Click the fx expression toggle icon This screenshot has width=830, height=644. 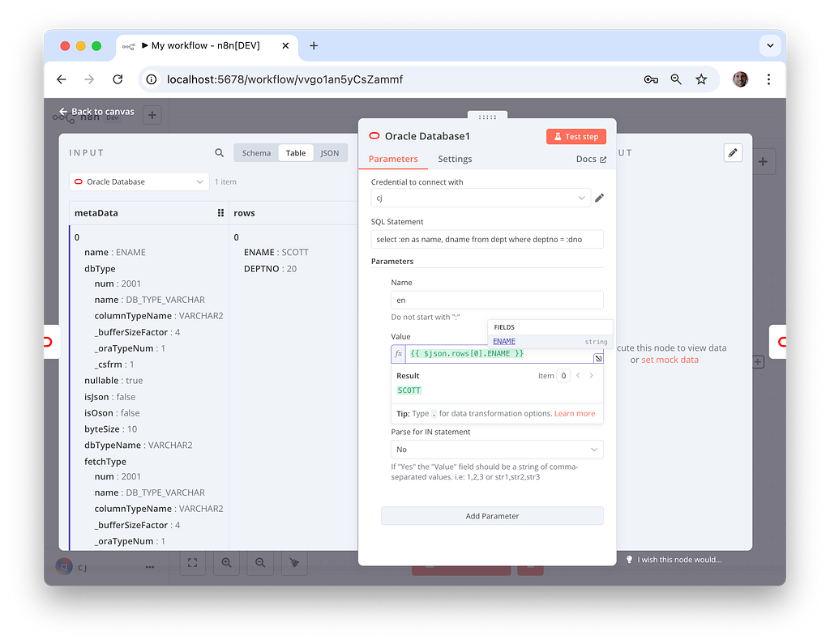pos(399,353)
